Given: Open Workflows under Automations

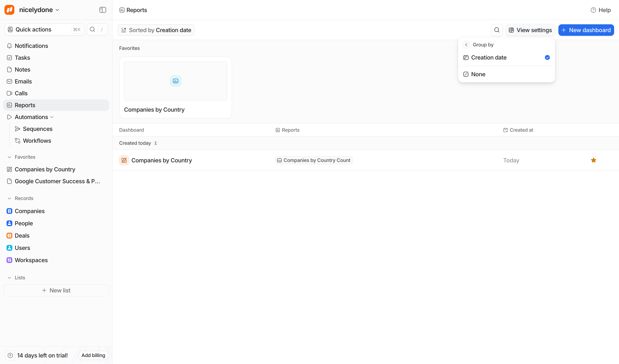Looking at the screenshot, I should coord(60,141).
